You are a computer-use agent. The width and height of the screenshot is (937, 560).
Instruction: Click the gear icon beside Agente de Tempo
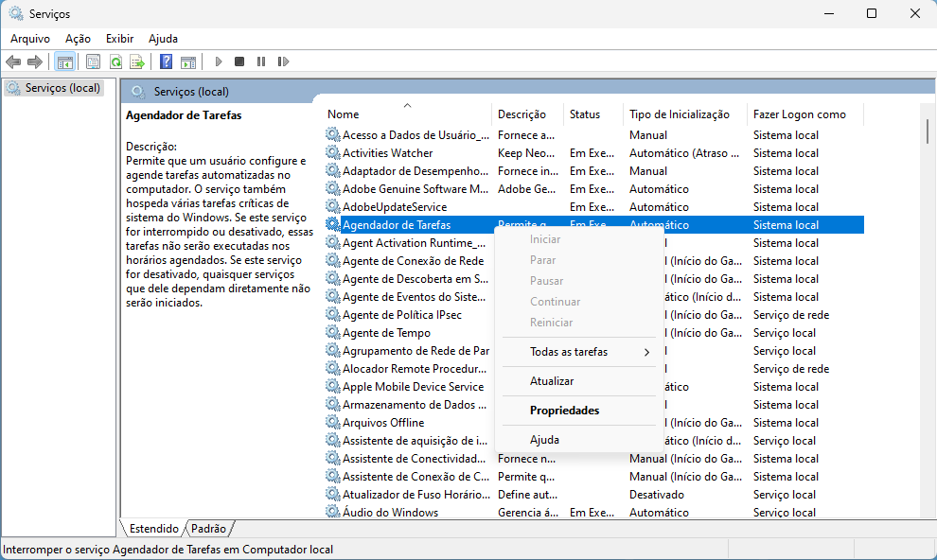[333, 333]
